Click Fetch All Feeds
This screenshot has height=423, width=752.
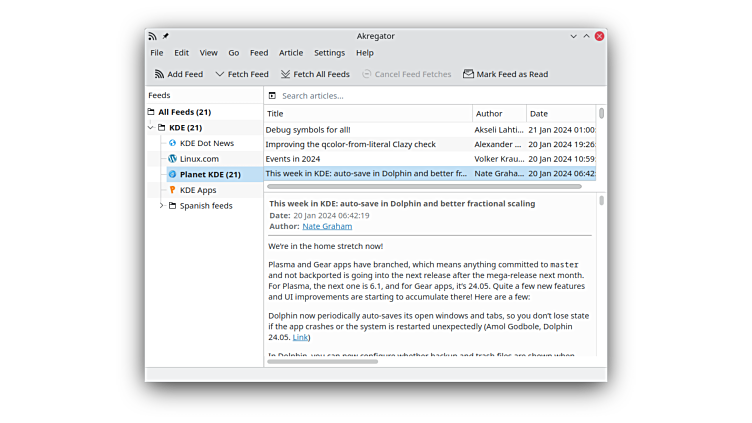pos(315,74)
